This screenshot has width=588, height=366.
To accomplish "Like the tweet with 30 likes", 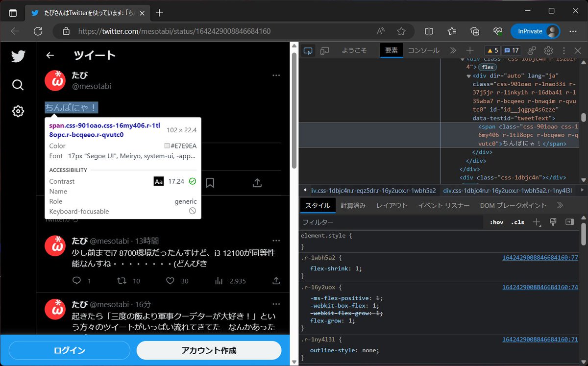I will 170,281.
